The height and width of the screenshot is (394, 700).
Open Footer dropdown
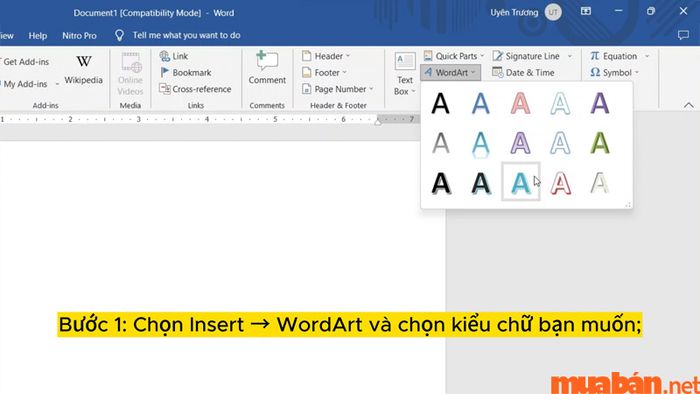tap(324, 73)
